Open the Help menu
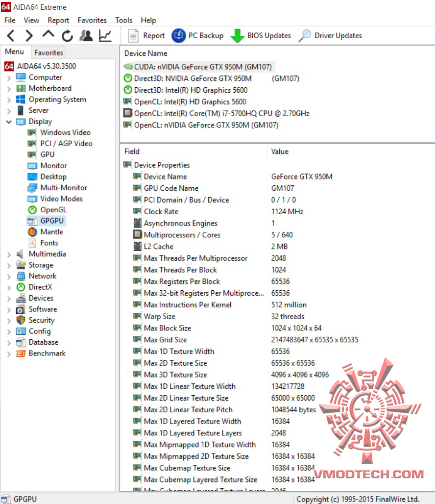 (x=148, y=20)
